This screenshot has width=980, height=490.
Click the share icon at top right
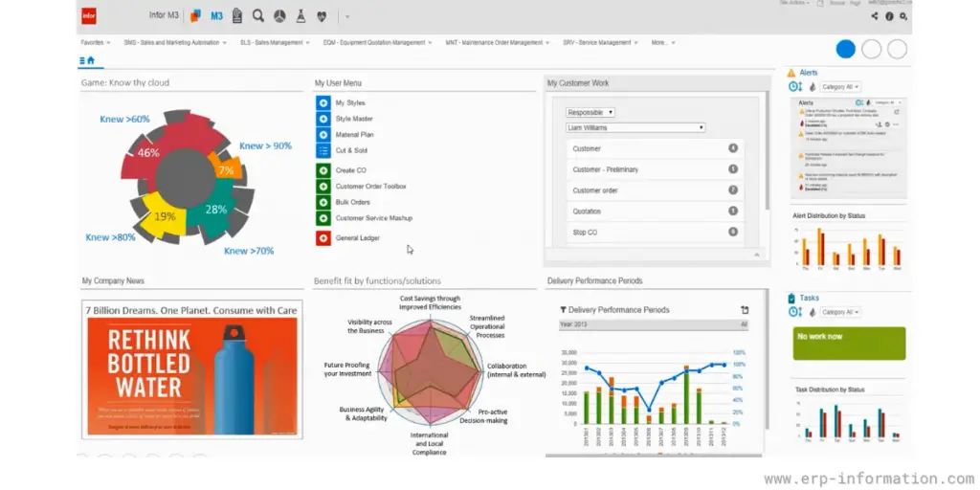click(875, 16)
